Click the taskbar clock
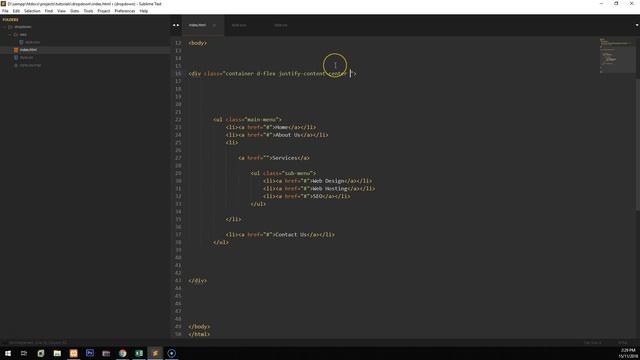This screenshot has width=640, height=360. 628,353
